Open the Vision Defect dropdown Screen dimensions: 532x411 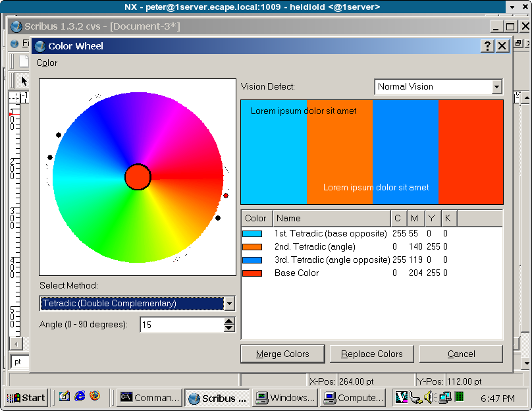[496, 87]
